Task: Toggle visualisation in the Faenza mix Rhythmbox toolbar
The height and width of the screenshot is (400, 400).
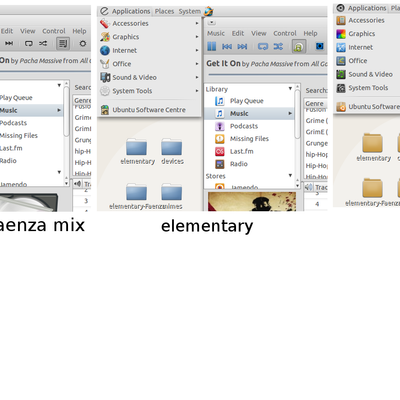Action: tap(83, 43)
